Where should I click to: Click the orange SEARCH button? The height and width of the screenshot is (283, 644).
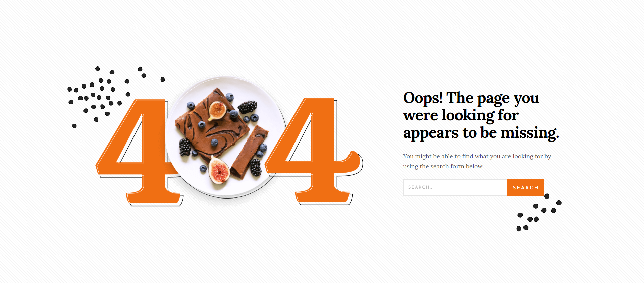(526, 188)
